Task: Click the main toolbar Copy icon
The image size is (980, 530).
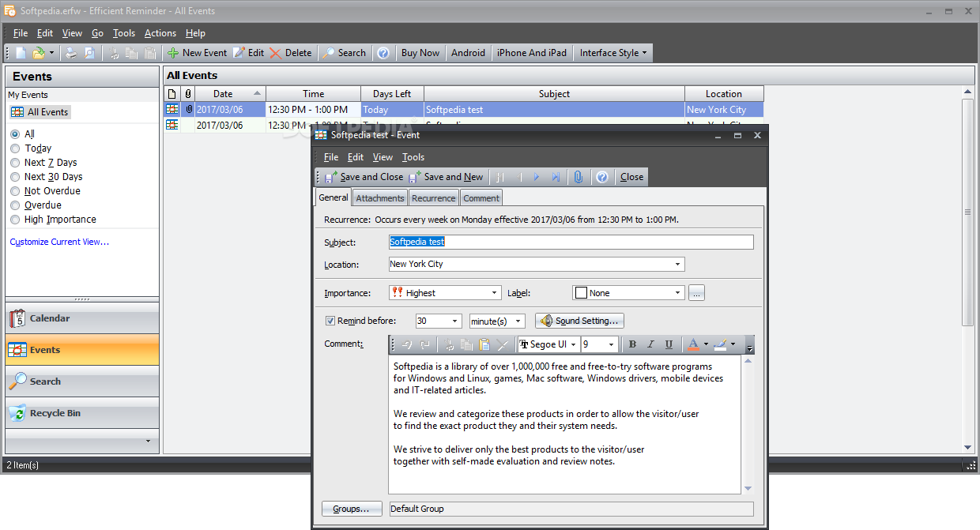Action: pyautogui.click(x=132, y=53)
